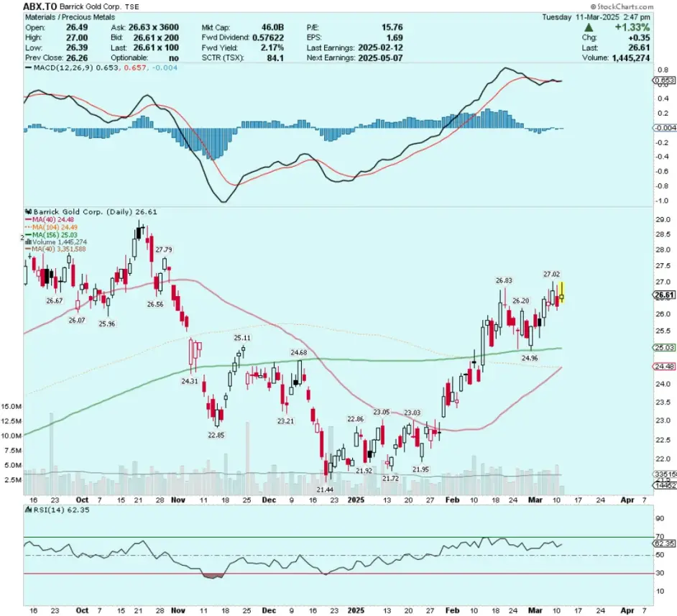Viewport: 677px width, 616px height.
Task: Click the 25.96 low annotation
Action: [107, 323]
